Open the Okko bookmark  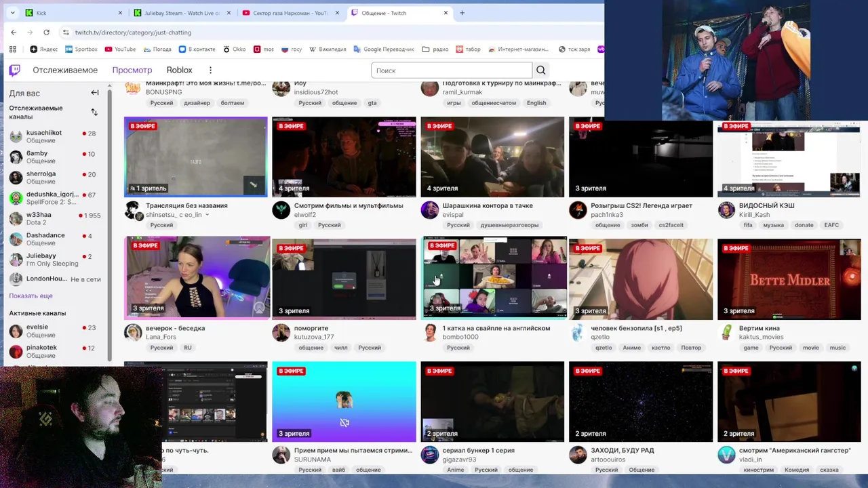pyautogui.click(x=235, y=49)
